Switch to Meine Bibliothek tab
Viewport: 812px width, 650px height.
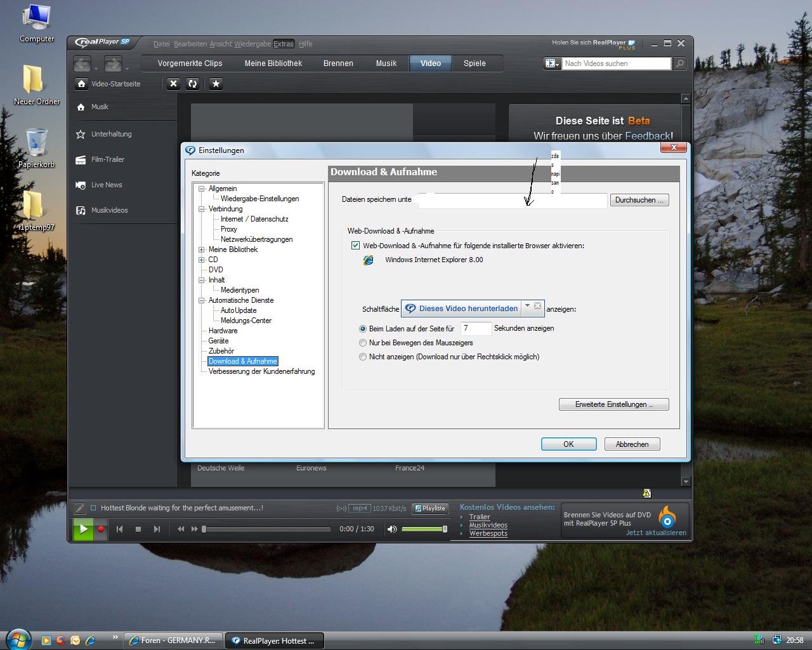click(x=273, y=63)
